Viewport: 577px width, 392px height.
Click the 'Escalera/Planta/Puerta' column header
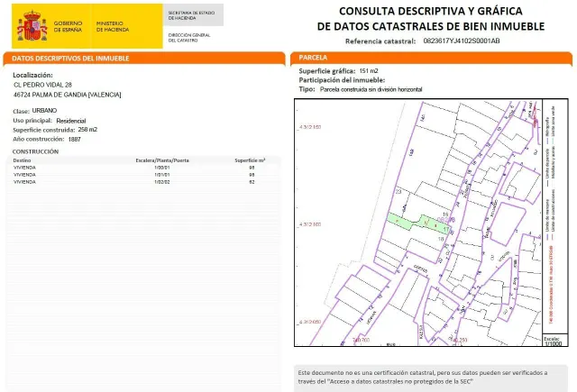click(162, 160)
